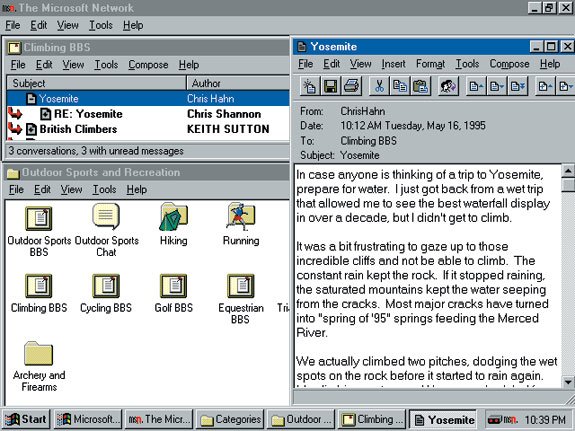The image size is (575, 431).
Task: Open Help menu in The Microsoft Network
Action: tap(133, 25)
